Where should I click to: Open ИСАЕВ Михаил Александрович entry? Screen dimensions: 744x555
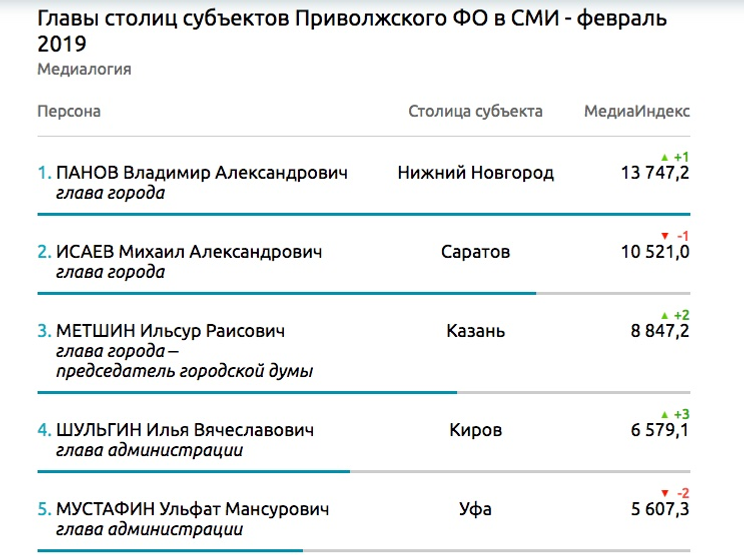[190, 252]
